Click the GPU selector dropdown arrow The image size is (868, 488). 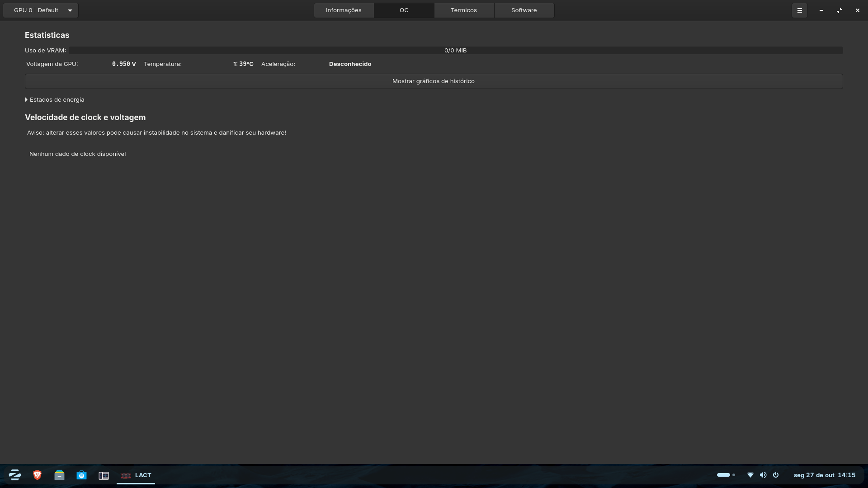(70, 10)
